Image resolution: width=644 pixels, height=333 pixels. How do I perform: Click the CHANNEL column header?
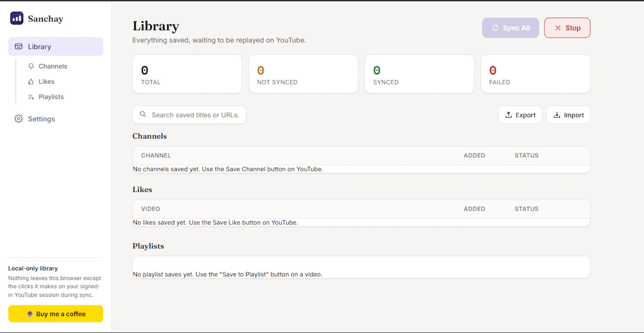click(x=156, y=156)
